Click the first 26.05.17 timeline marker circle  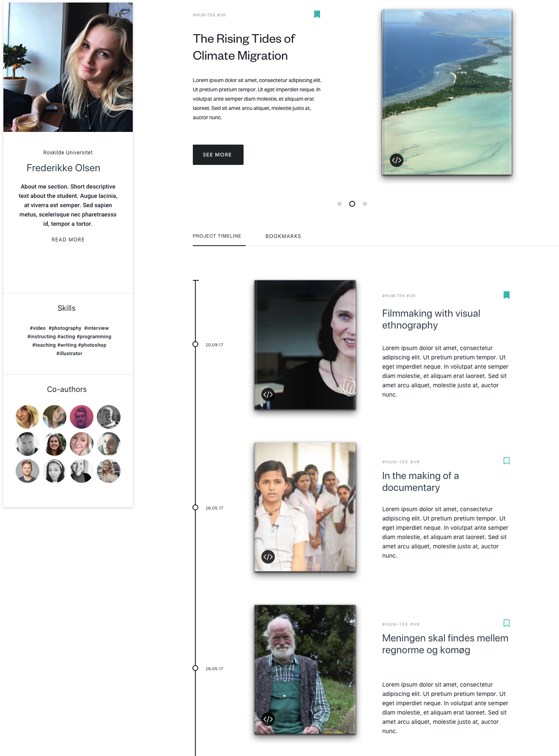pos(195,507)
